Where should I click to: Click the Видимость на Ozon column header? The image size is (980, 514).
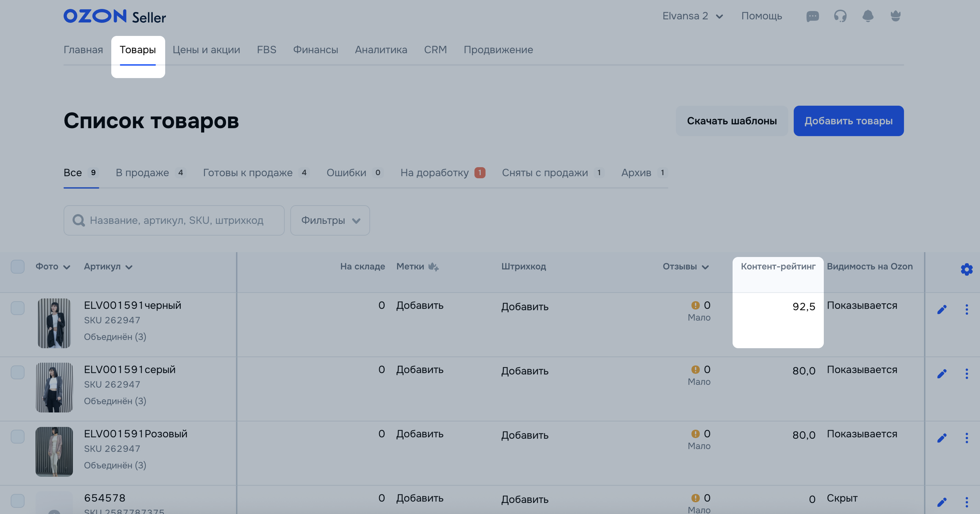[870, 267]
